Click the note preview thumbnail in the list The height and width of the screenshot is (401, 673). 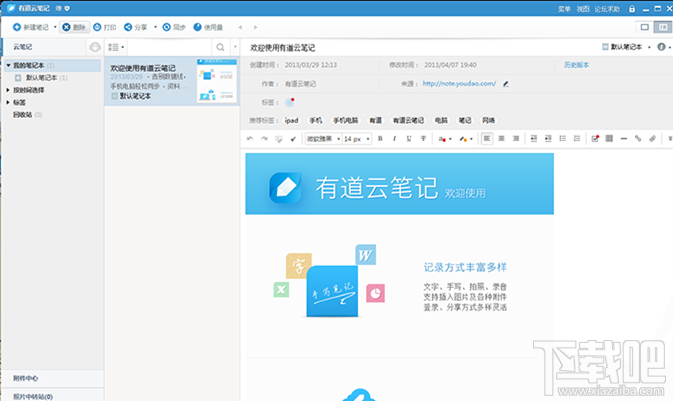216,80
